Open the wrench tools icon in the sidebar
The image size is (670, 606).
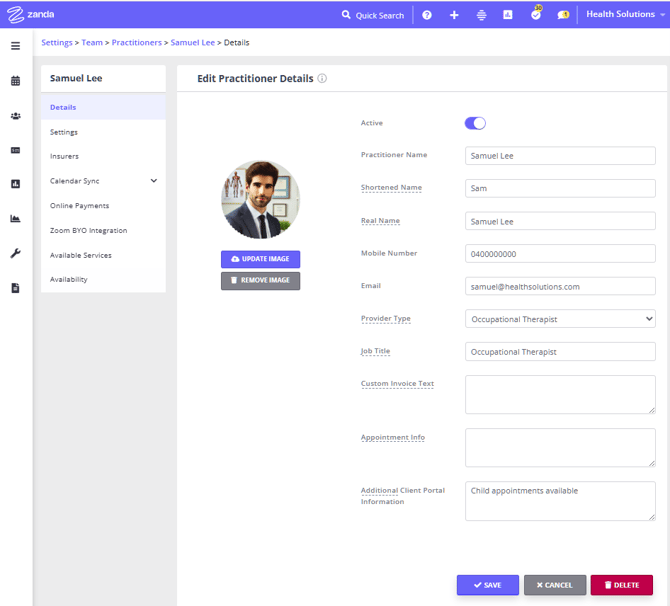pos(15,254)
